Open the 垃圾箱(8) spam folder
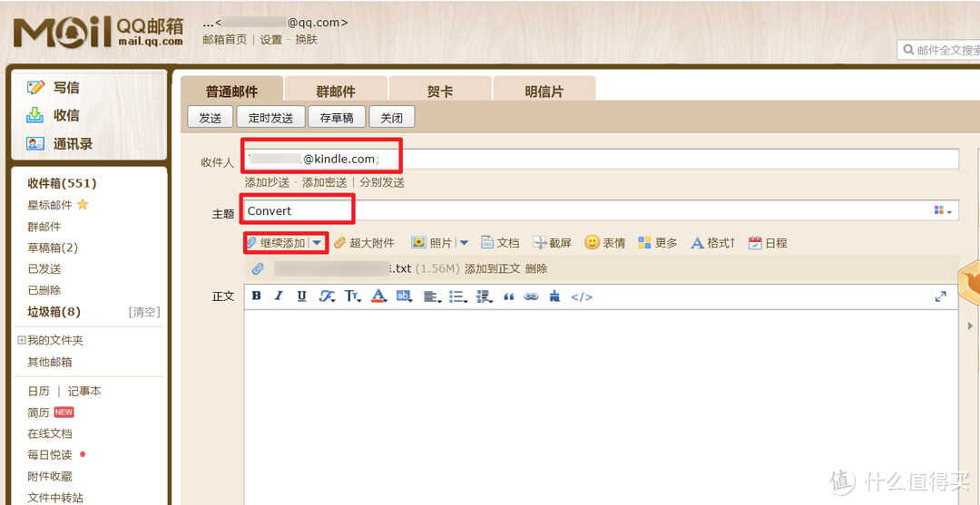This screenshot has width=980, height=505. (x=54, y=312)
